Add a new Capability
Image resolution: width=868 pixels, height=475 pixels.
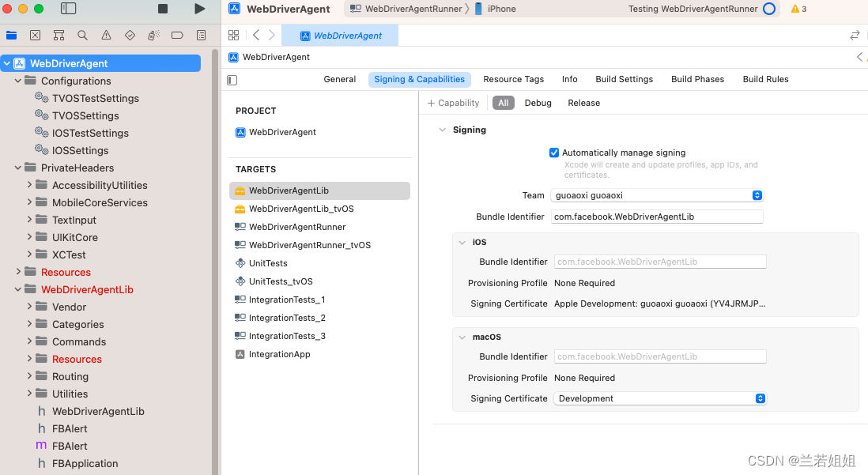point(453,103)
